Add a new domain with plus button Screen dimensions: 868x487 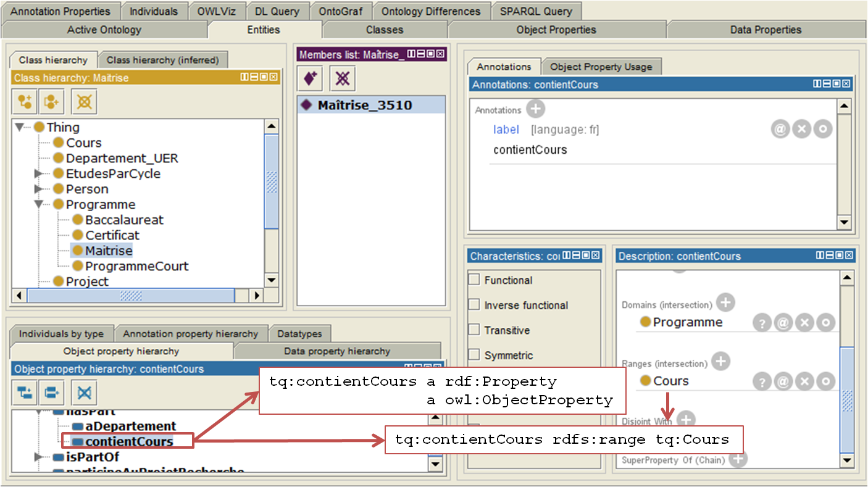click(x=726, y=303)
